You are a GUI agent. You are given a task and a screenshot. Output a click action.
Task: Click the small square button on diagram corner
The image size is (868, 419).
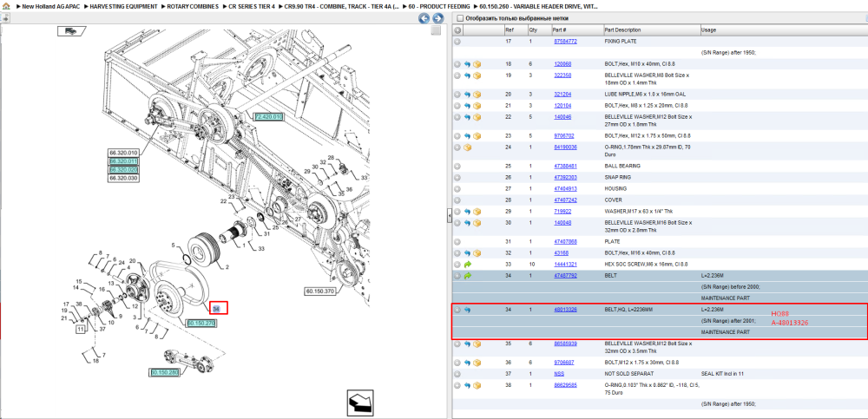[437, 30]
